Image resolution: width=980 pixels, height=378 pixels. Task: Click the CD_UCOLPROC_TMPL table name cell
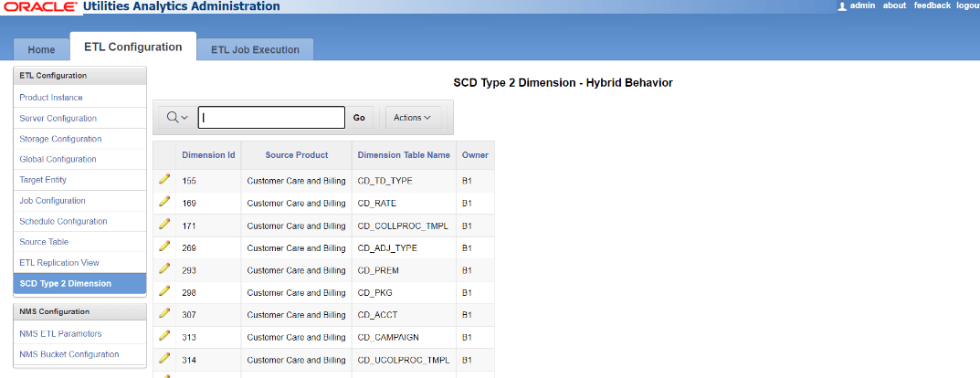click(x=404, y=360)
